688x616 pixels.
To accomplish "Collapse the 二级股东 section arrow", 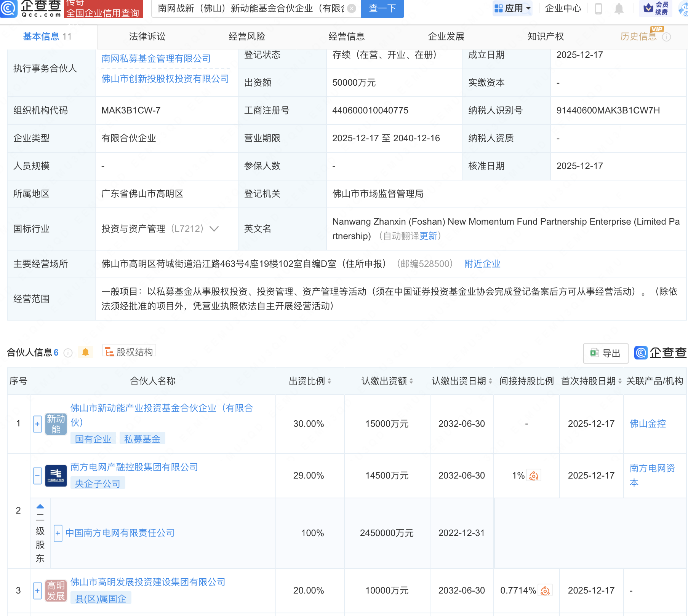I will point(40,507).
